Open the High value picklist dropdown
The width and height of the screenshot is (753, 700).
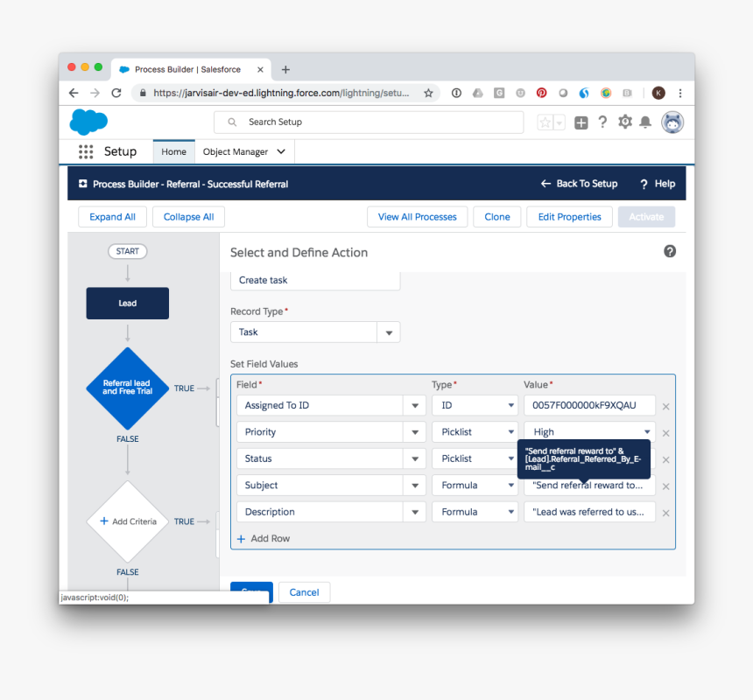tap(590, 431)
